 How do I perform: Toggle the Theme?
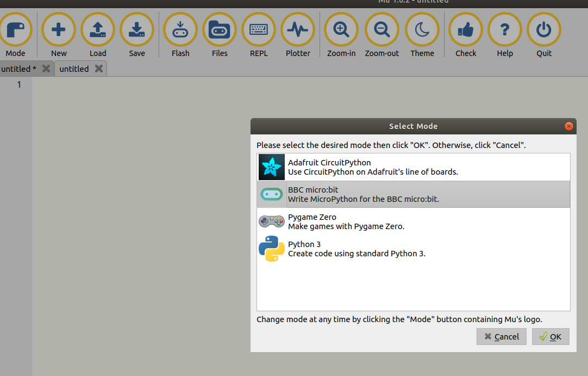coord(422,35)
